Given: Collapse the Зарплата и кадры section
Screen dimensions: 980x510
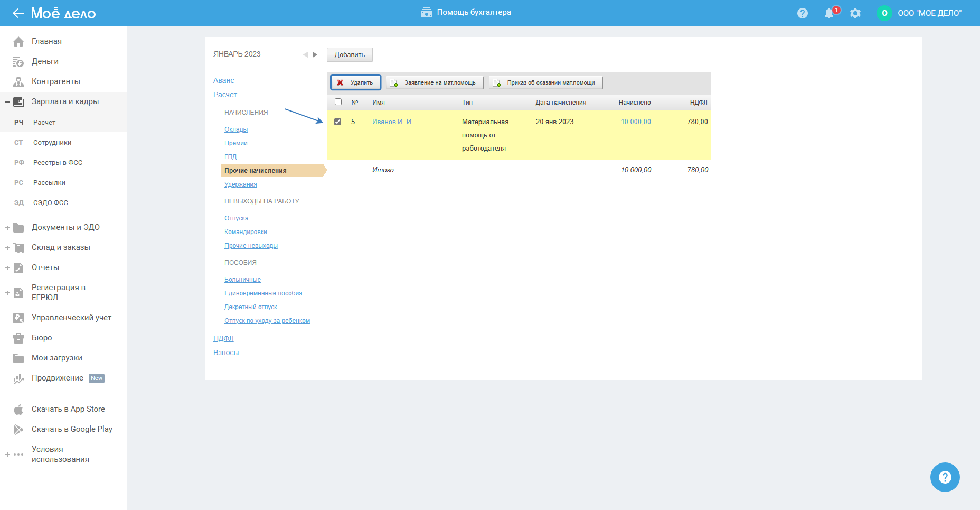Looking at the screenshot, I should (7, 102).
